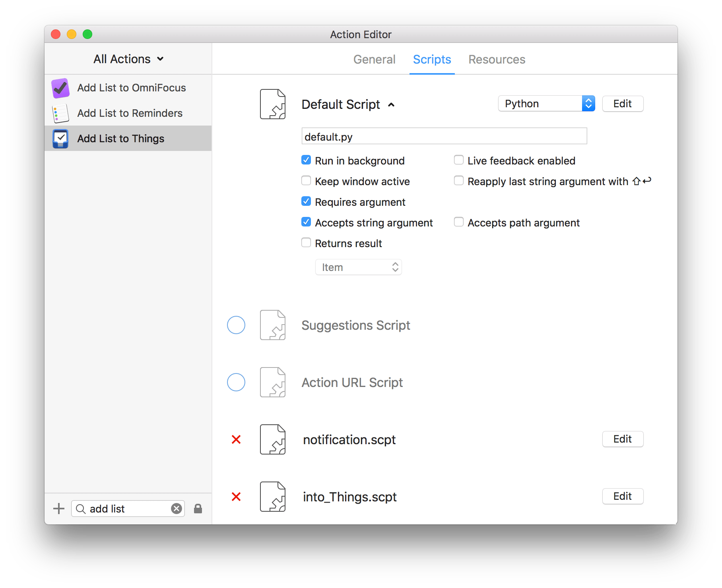Click the Reminders list icon in sidebar

[x=60, y=113]
